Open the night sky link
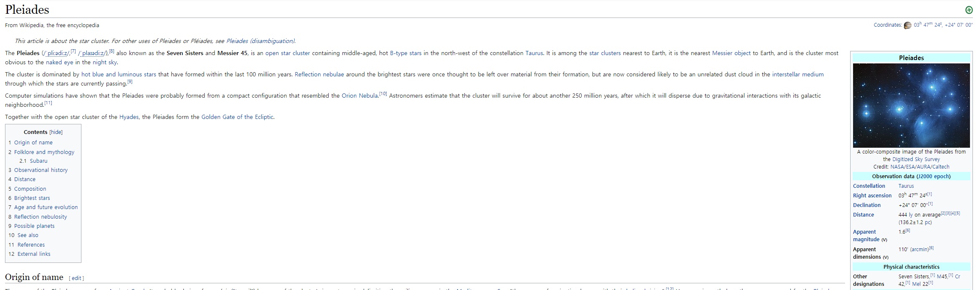 tap(105, 62)
